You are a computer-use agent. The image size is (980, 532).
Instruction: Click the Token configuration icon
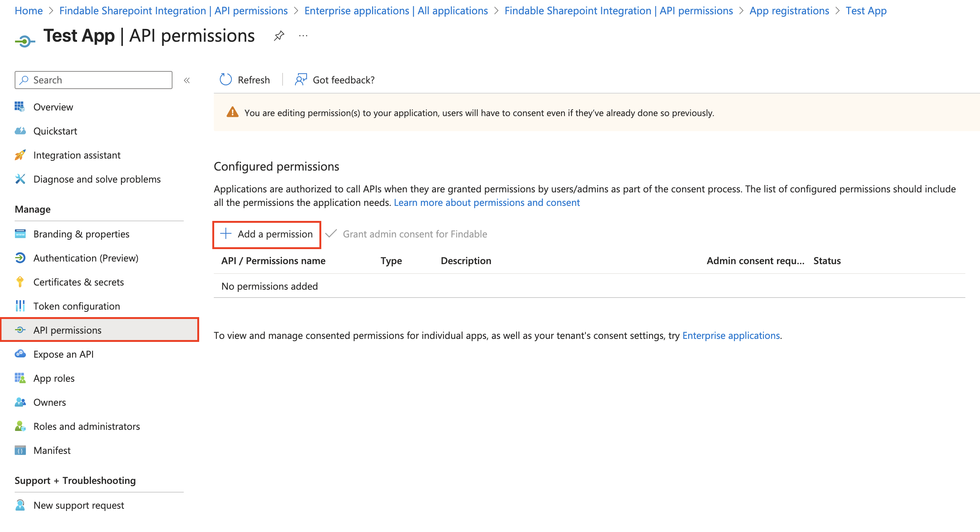coord(20,306)
